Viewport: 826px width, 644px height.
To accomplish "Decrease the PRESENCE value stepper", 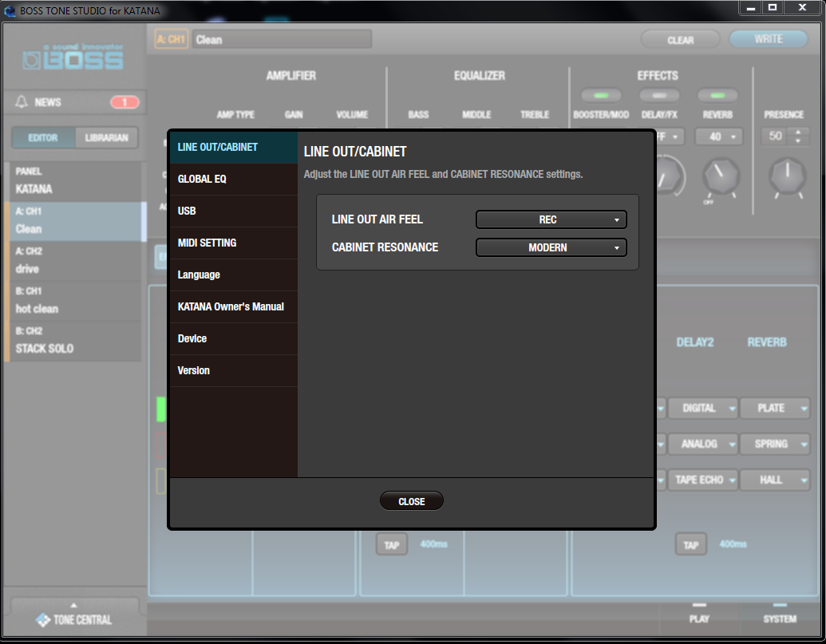I will (x=798, y=140).
